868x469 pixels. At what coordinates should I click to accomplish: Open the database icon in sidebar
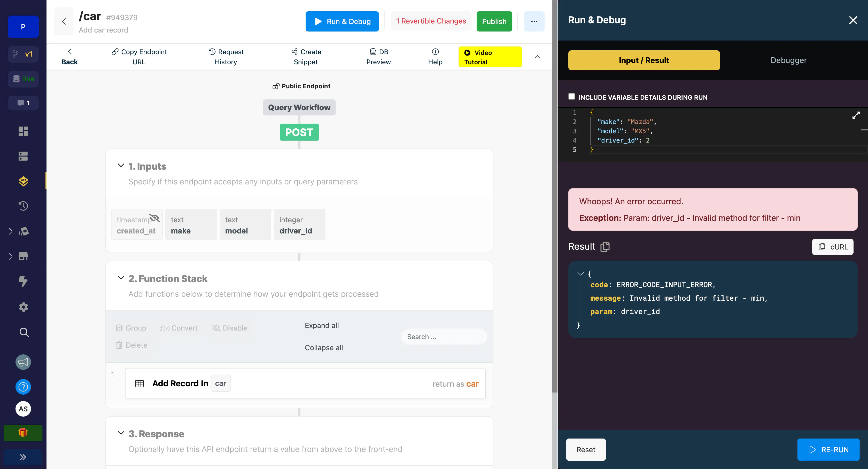tap(23, 156)
